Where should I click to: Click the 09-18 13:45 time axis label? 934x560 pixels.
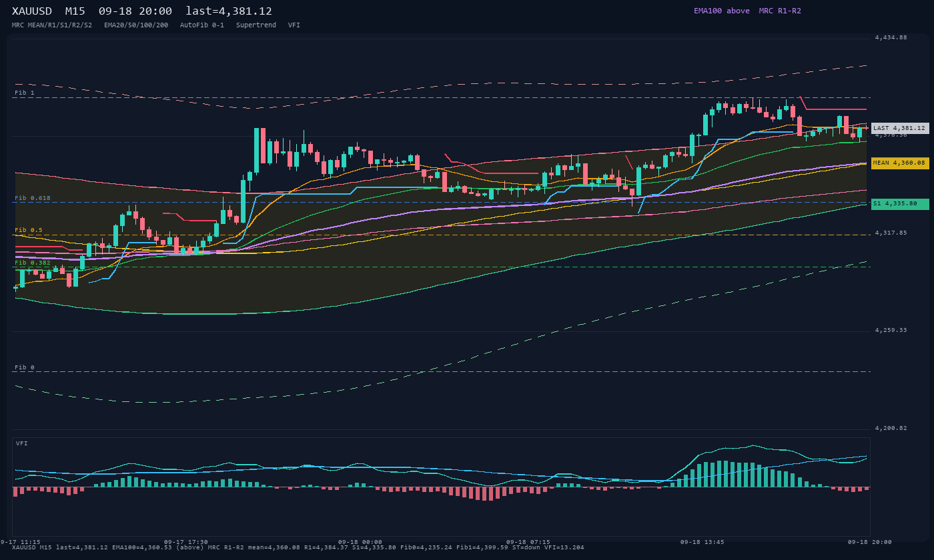pos(703,542)
